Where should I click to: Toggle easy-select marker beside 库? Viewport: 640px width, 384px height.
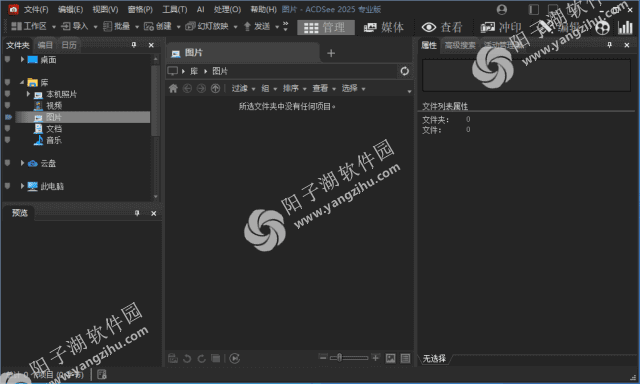click(7, 82)
